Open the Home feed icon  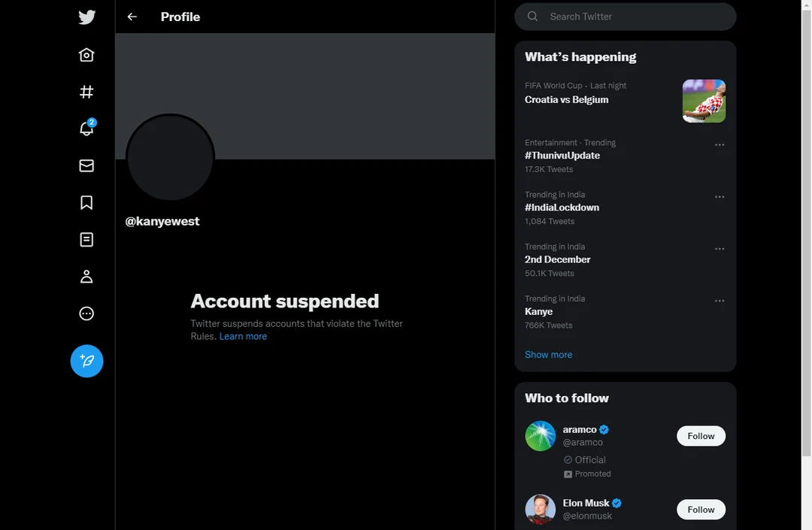tap(86, 54)
